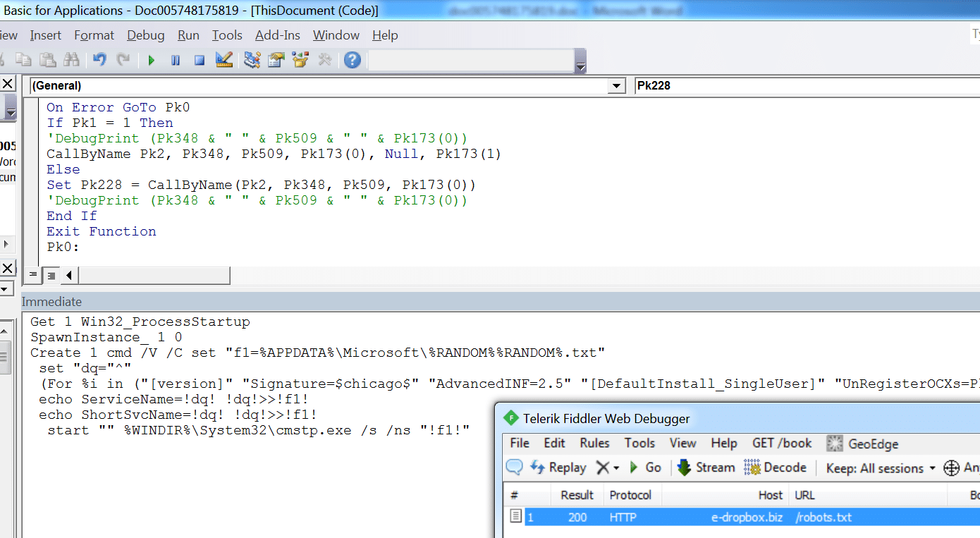Open the Object Browser icon
The height and width of the screenshot is (538, 980).
pyautogui.click(x=300, y=60)
